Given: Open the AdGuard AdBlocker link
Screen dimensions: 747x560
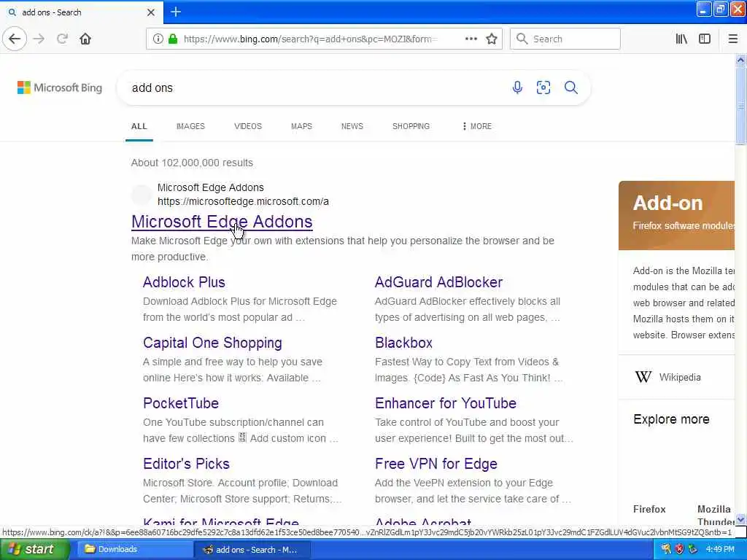Looking at the screenshot, I should [438, 282].
